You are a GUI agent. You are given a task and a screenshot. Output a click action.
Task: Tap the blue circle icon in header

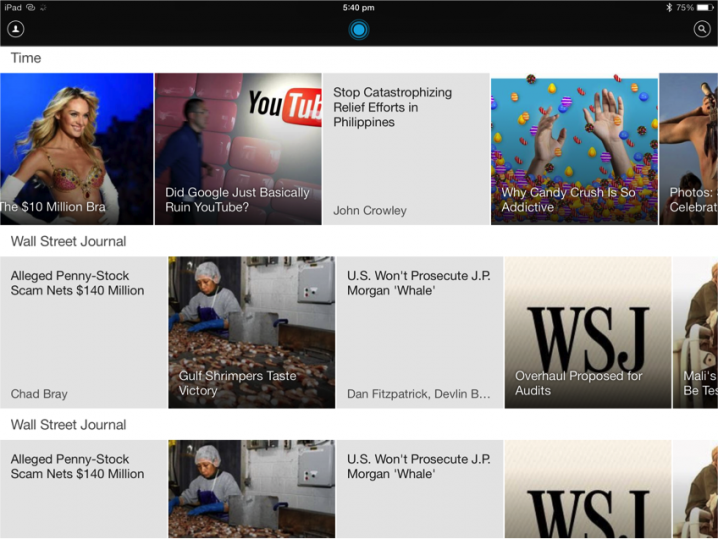tap(359, 30)
